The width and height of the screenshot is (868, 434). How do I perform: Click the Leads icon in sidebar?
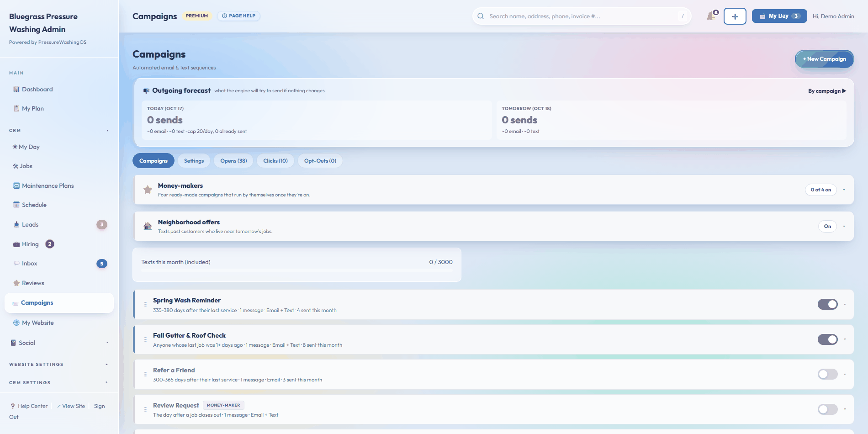pyautogui.click(x=16, y=225)
